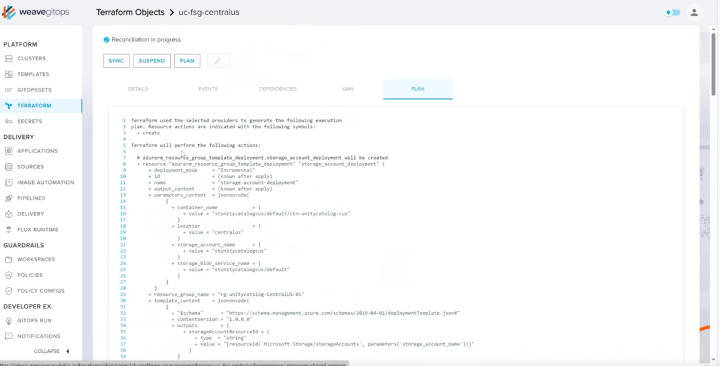Viewport: 720px width, 366px height.
Task: Open the GitOpsSets sidebar icon
Action: tap(9, 90)
